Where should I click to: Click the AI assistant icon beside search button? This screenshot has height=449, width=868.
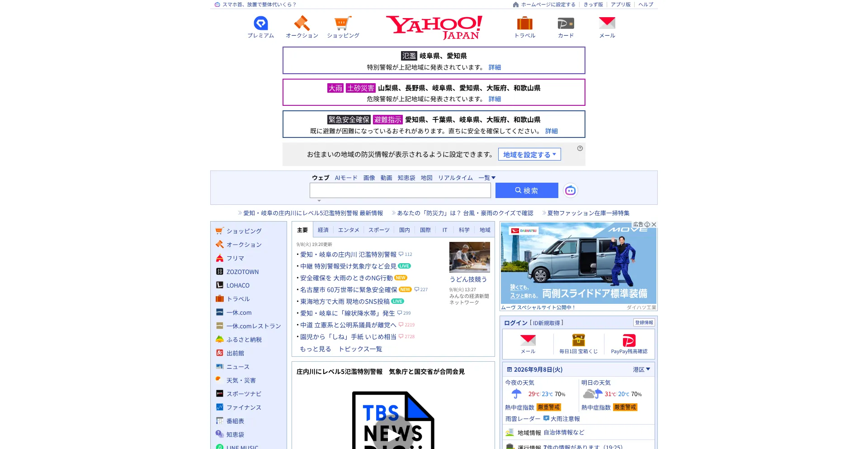point(571,190)
